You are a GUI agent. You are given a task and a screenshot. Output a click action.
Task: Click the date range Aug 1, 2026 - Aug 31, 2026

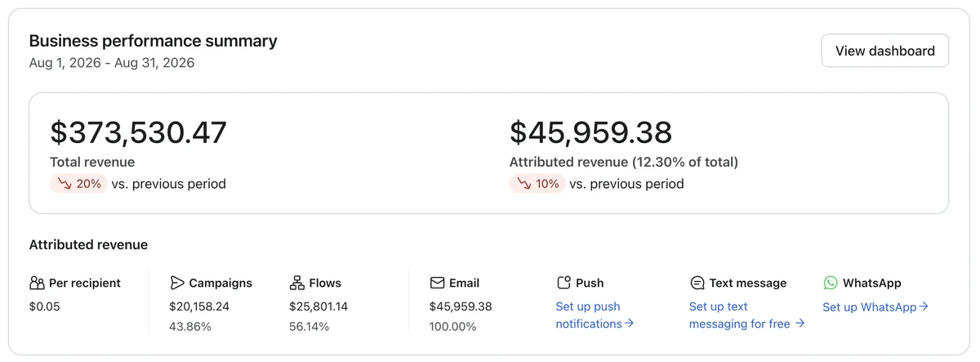(112, 63)
